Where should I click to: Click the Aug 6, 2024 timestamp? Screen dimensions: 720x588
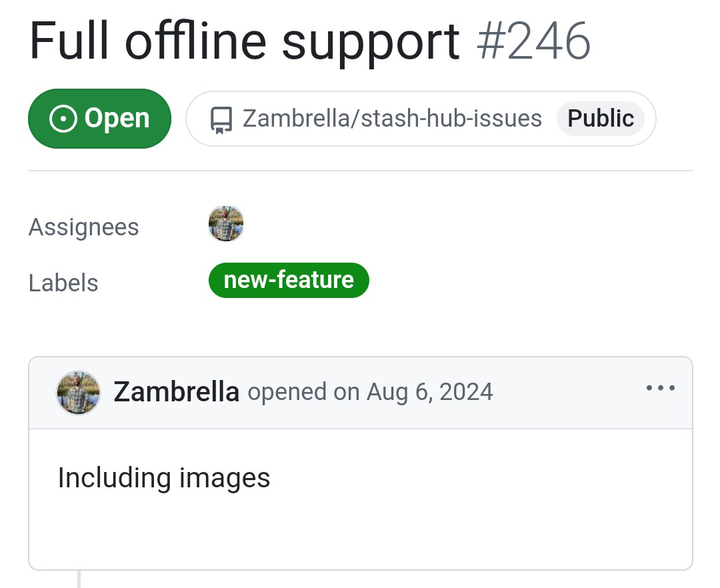pos(430,393)
